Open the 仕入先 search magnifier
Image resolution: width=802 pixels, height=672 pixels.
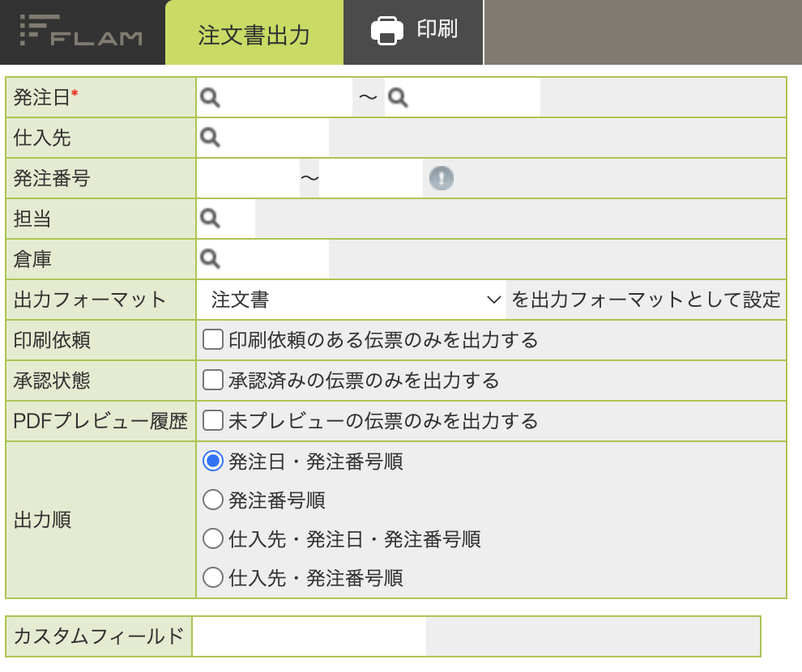210,138
